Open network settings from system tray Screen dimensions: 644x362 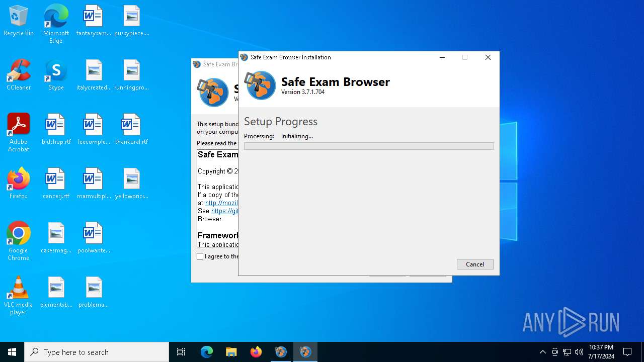[567, 352]
